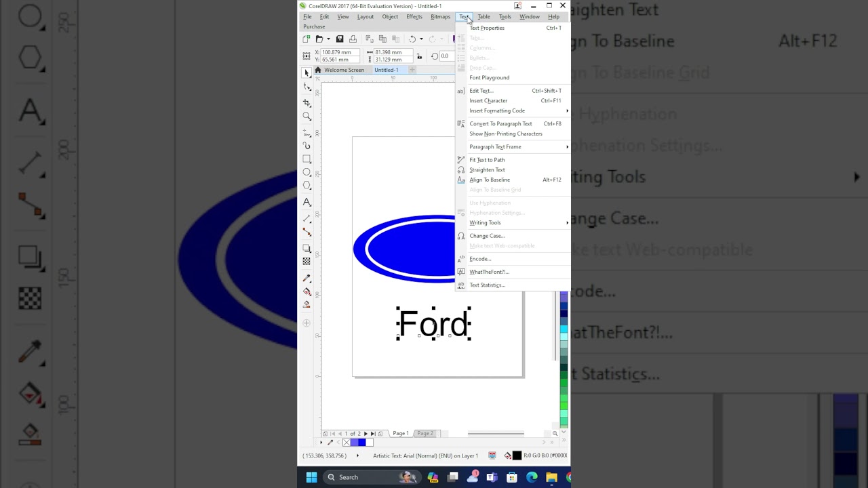This screenshot has width=868, height=488.
Task: Select the Page 1 tab
Action: [x=401, y=433]
